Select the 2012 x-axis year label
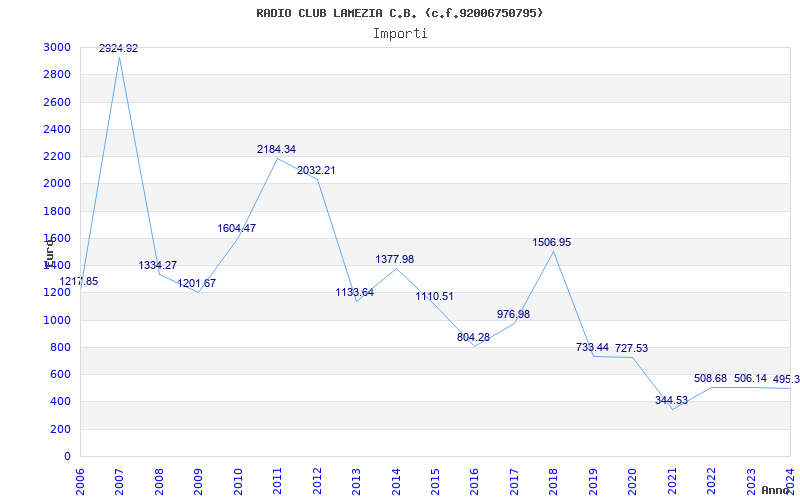800x500 pixels. pos(317,482)
